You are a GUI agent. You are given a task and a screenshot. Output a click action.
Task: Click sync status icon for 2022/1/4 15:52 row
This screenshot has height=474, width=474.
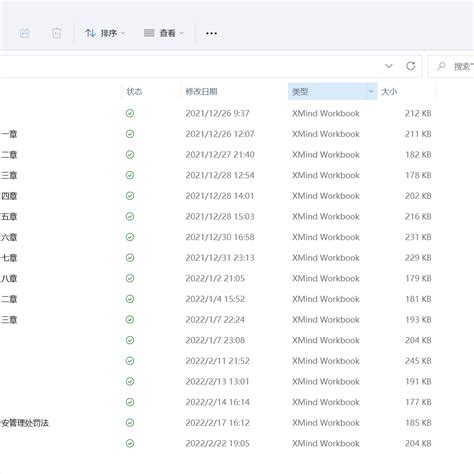click(130, 299)
